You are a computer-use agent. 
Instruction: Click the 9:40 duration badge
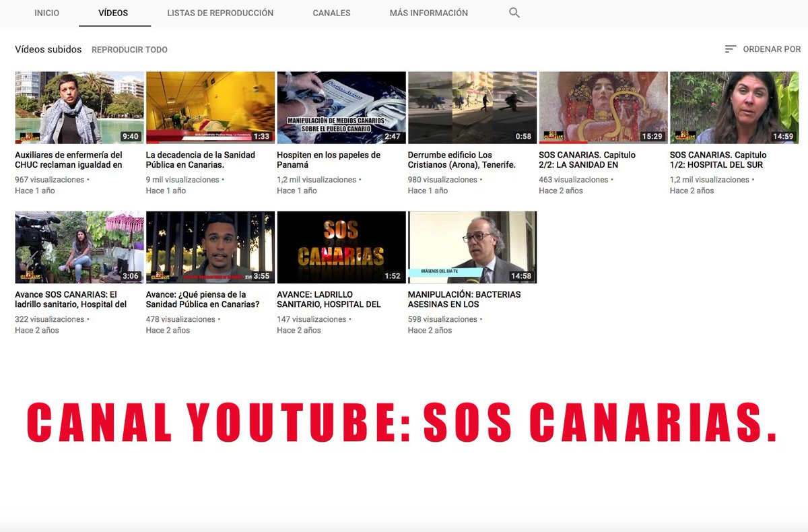130,137
